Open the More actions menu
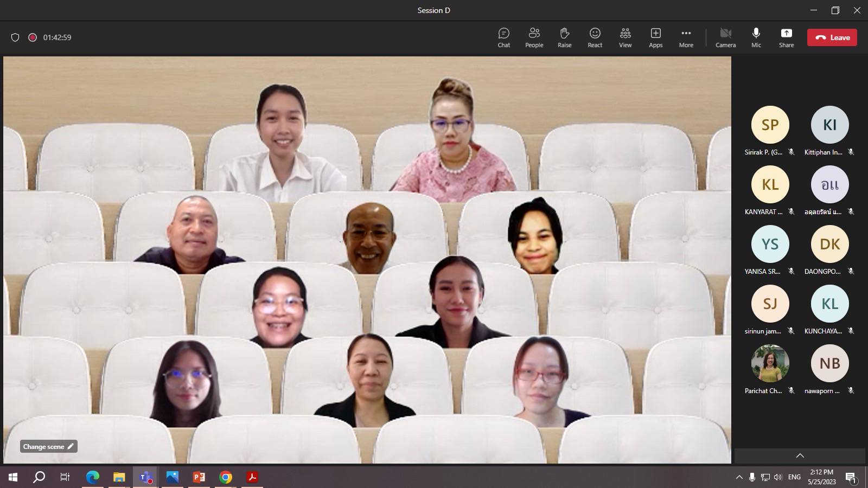Viewport: 868px width, 488px height. [x=686, y=37]
